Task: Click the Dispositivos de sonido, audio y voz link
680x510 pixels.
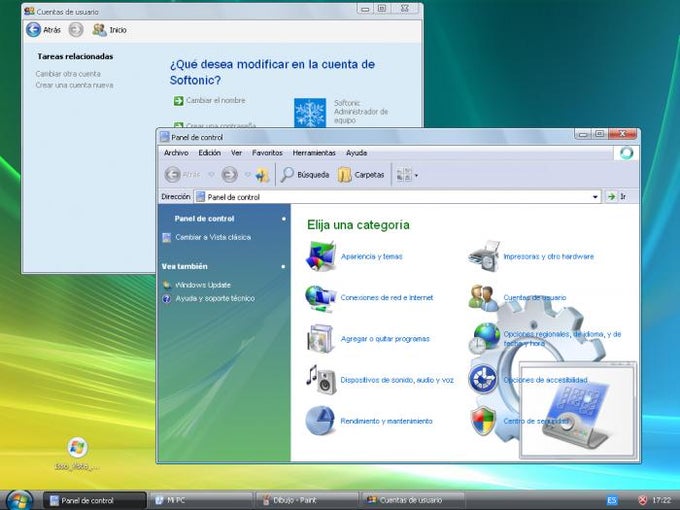Action: (397, 380)
